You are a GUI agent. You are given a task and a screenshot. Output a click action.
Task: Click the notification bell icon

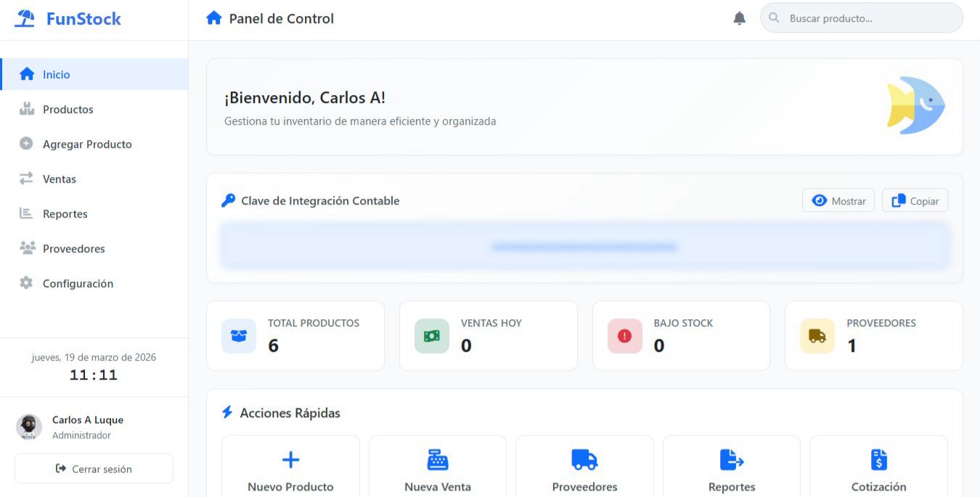pos(739,17)
